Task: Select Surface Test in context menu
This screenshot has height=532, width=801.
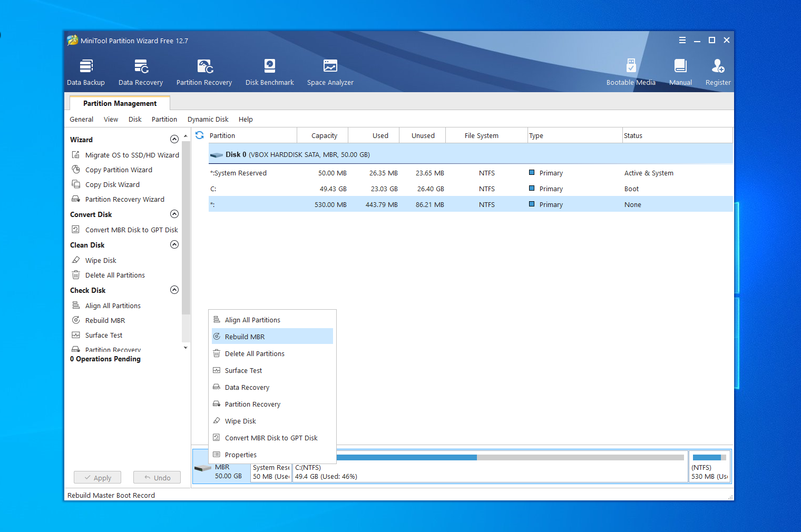Action: (x=272, y=370)
